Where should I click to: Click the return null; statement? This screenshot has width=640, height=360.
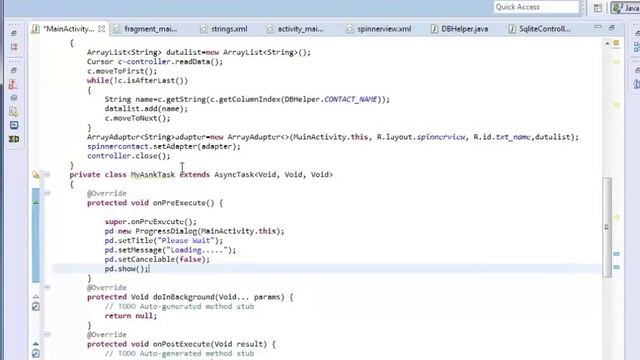coord(131,316)
